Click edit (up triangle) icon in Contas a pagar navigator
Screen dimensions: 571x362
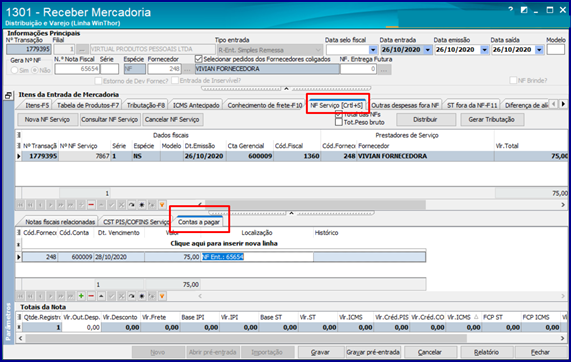coord(101,296)
